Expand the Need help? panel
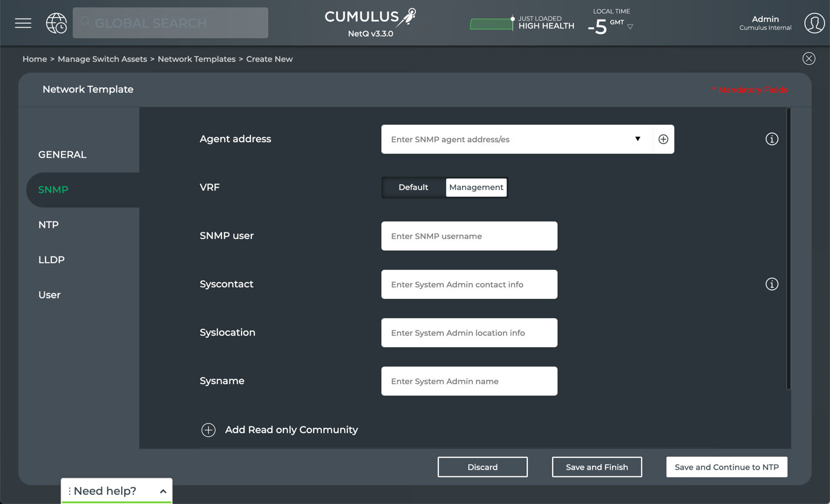830x504 pixels. [163, 491]
